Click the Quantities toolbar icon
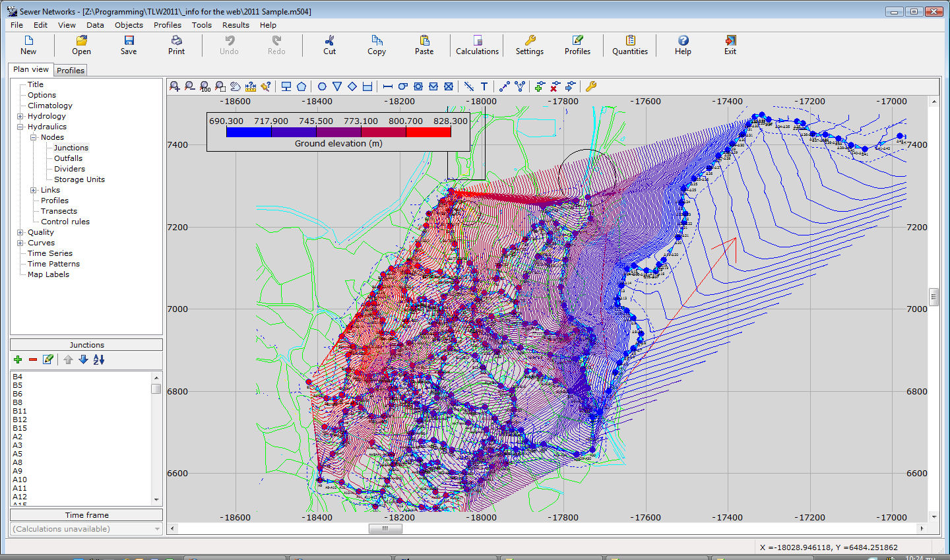This screenshot has width=950, height=560. (x=629, y=45)
